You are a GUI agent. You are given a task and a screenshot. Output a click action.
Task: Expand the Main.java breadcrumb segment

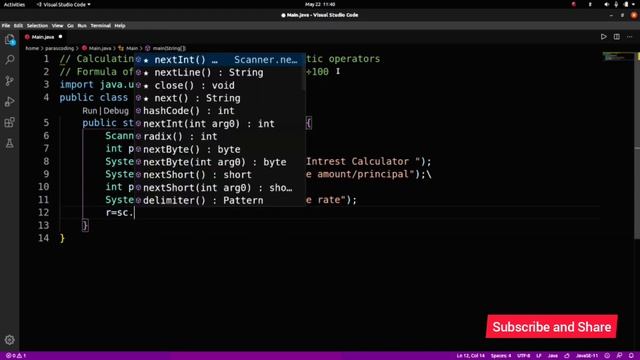[100, 48]
